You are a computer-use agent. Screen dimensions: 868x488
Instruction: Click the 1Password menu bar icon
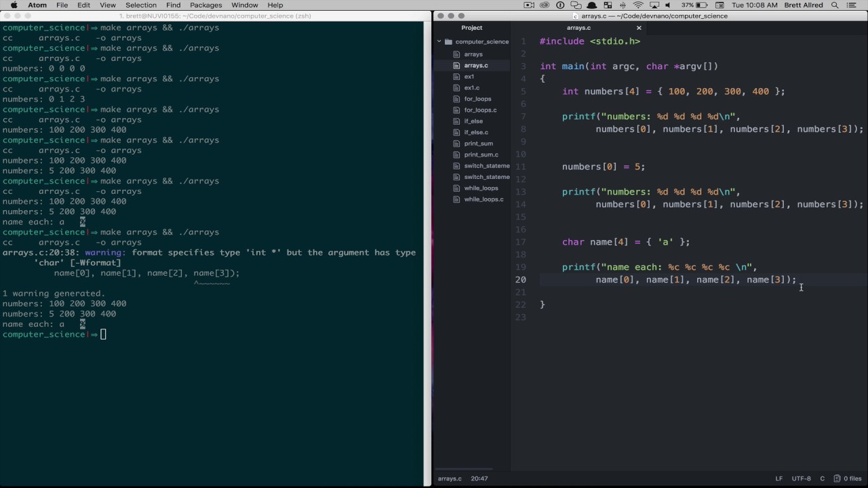[561, 5]
